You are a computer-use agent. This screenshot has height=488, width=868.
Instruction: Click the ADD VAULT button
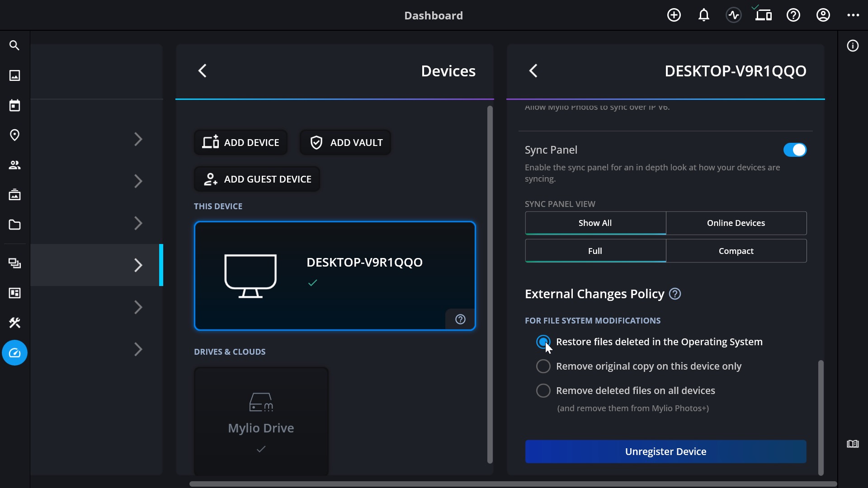pos(346,143)
